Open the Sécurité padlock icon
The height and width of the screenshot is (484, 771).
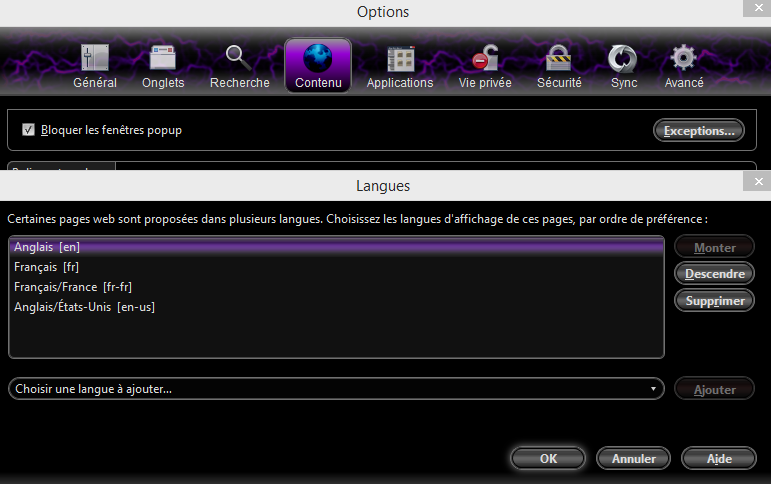[559, 59]
